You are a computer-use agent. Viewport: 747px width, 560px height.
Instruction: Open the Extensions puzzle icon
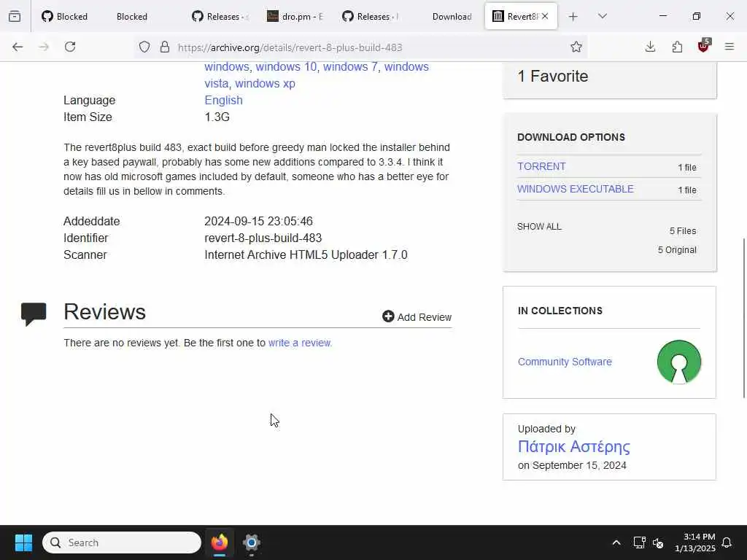point(677,47)
